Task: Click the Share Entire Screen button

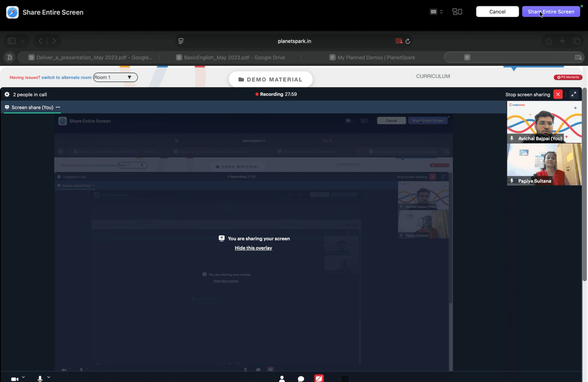Action: tap(551, 12)
